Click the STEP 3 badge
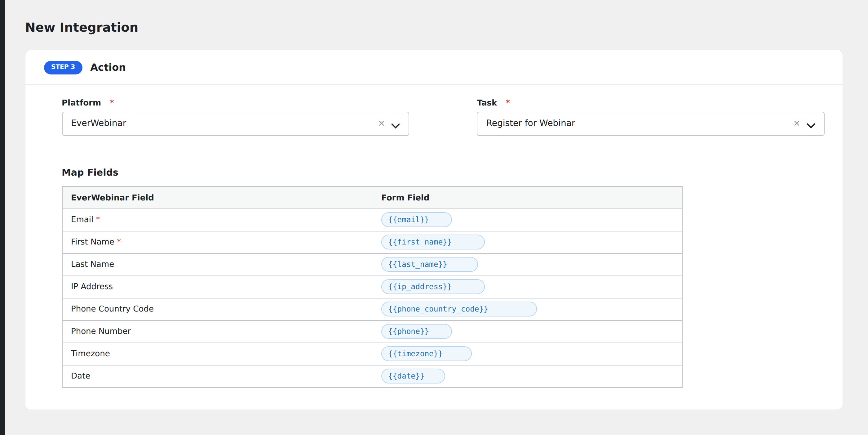The image size is (868, 435). (63, 67)
